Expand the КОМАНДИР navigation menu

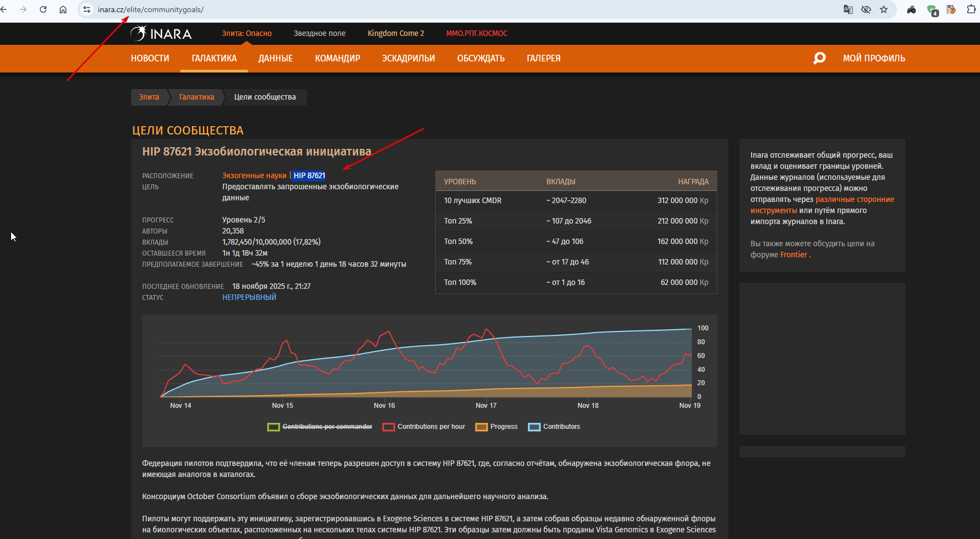click(x=337, y=59)
